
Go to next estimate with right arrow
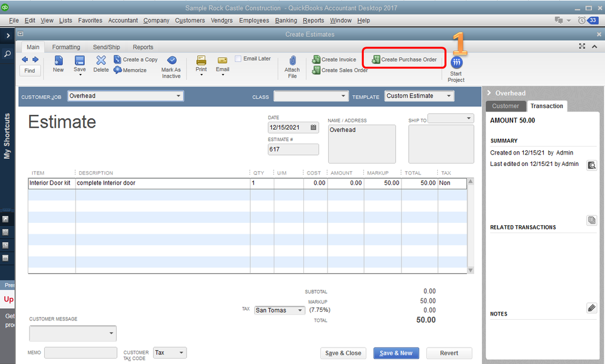(x=36, y=59)
